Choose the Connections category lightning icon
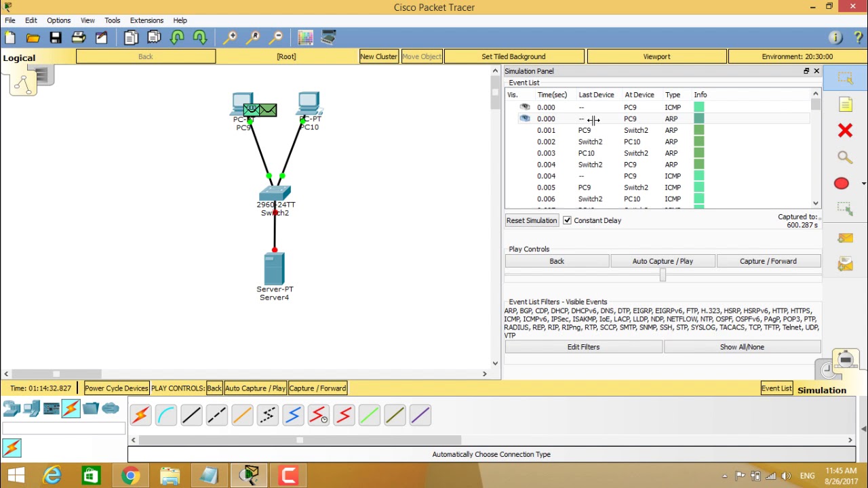 click(71, 408)
